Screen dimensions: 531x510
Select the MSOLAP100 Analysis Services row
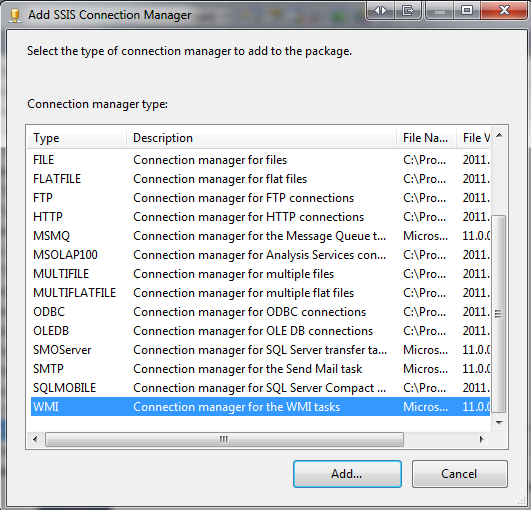click(260, 255)
